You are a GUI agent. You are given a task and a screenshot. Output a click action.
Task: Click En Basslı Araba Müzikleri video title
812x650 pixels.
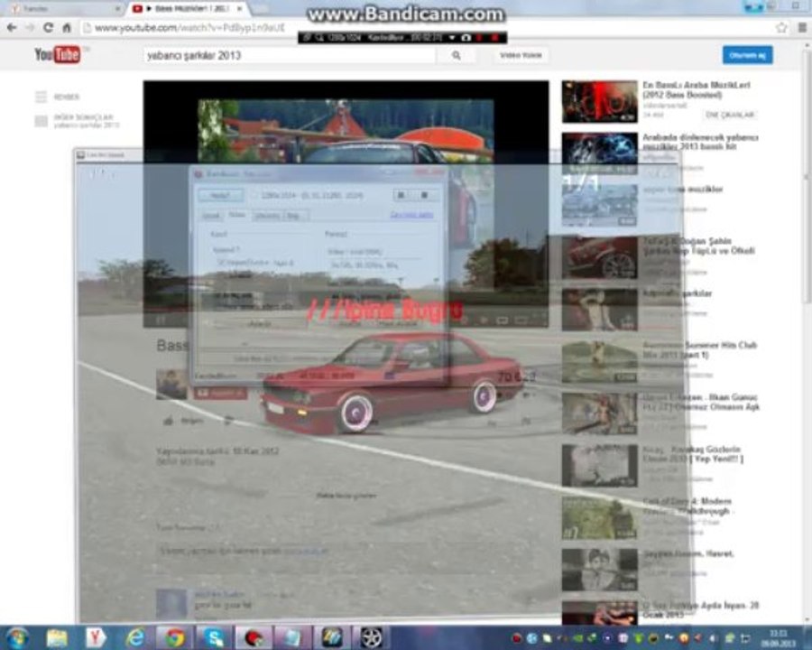tap(696, 89)
